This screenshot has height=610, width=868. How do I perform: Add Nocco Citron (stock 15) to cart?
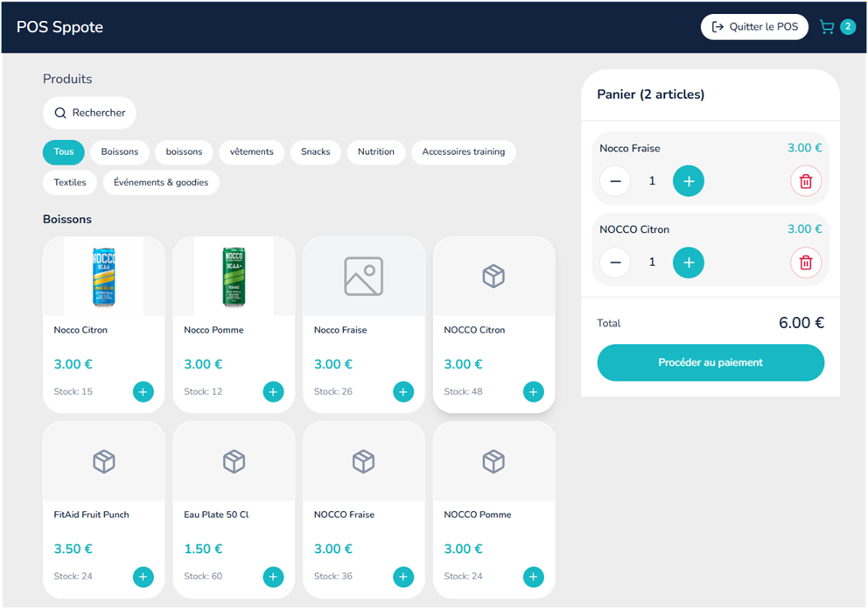coord(143,392)
